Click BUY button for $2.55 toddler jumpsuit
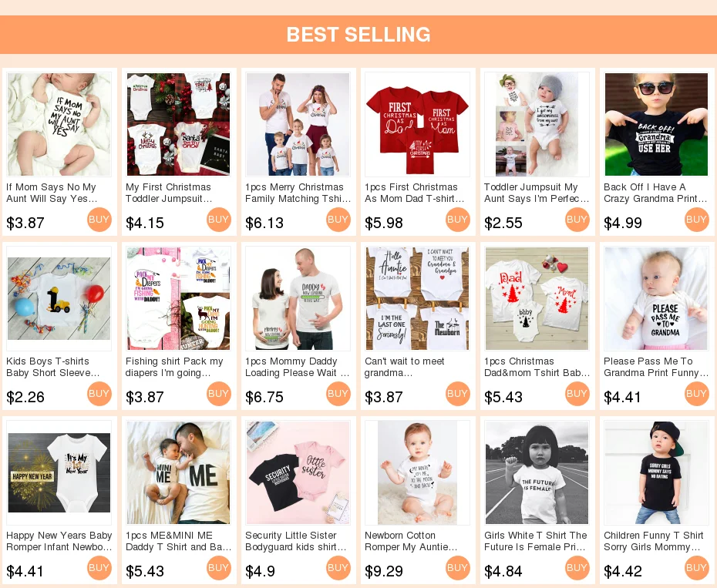Screen dimensions: 717x588 (x=577, y=220)
